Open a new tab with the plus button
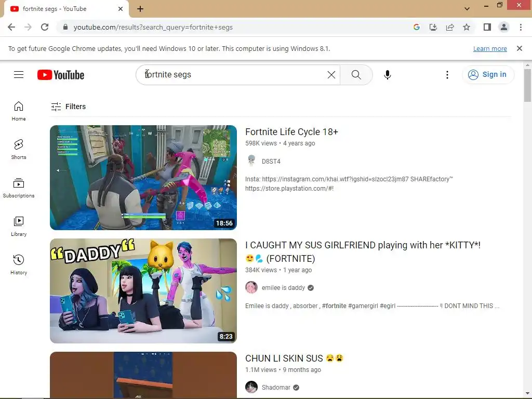Screen dimensions: 532x399 pyautogui.click(x=140, y=9)
